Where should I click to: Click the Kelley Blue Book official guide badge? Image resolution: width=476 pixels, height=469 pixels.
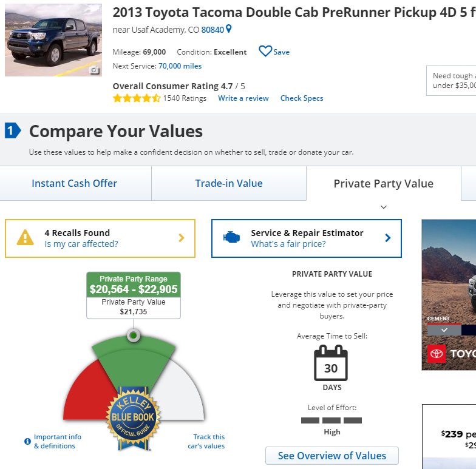(x=134, y=418)
